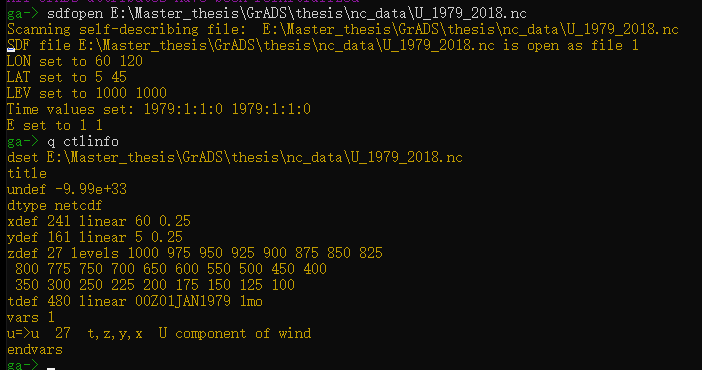Click the ga-> prompt at the bottom
The width and height of the screenshot is (702, 370).
coord(22,365)
